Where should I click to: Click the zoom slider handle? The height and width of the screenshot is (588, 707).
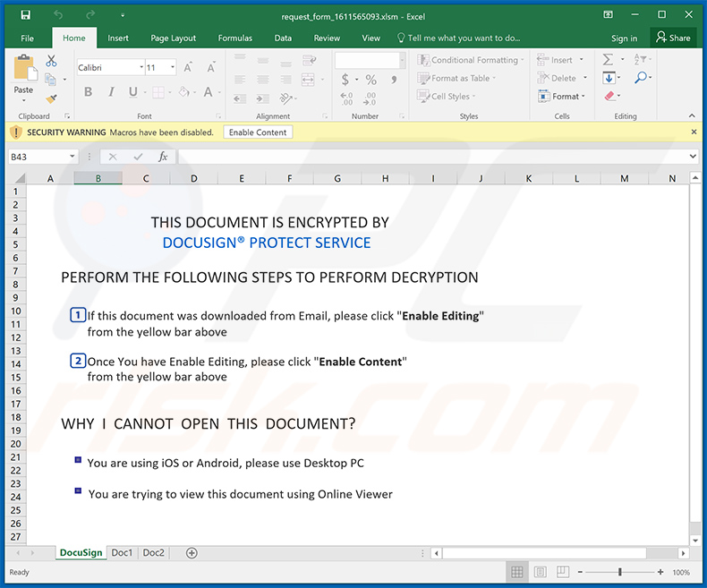pos(620,572)
